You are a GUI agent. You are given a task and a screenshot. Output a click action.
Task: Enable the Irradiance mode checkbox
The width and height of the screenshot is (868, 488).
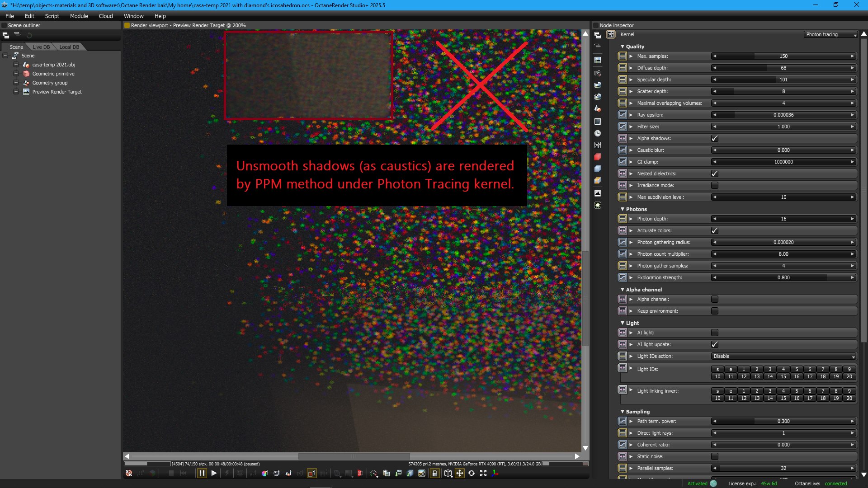click(715, 185)
